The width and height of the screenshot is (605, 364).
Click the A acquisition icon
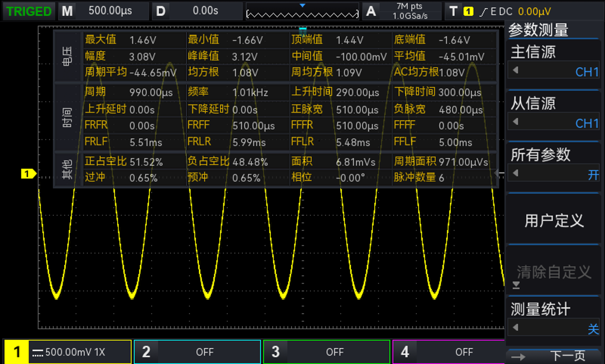[371, 11]
